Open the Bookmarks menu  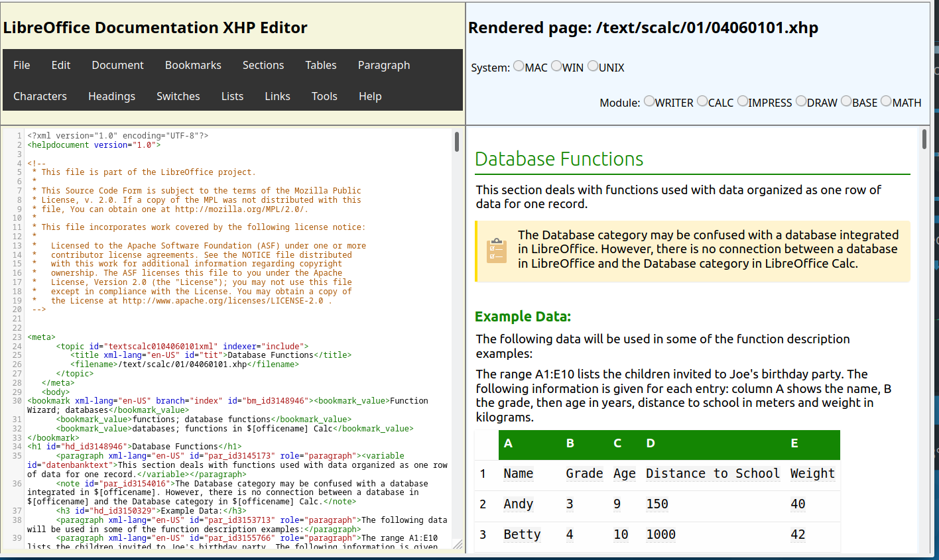[193, 65]
